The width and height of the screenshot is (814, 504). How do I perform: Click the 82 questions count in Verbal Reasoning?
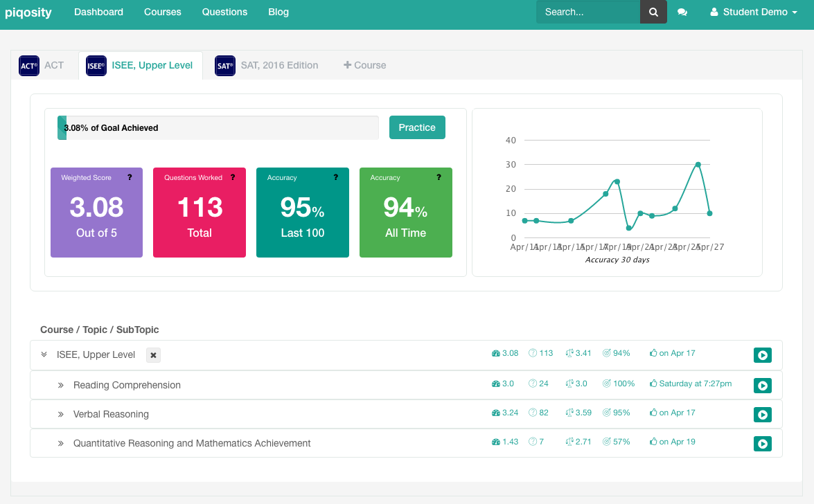click(538, 413)
